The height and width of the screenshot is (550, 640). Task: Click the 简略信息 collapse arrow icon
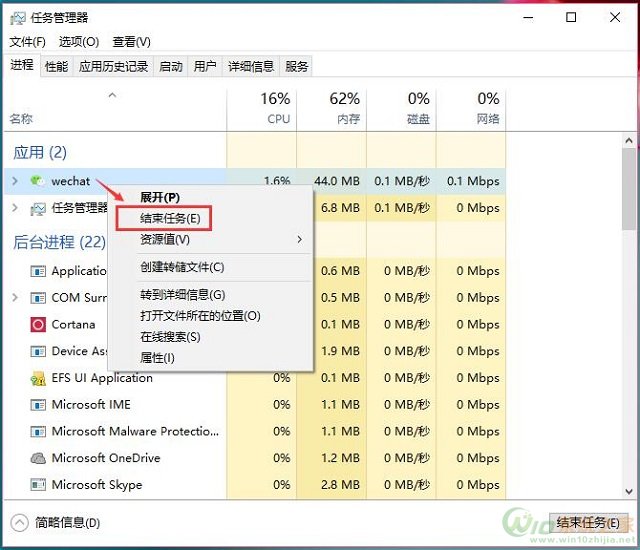coord(19,523)
